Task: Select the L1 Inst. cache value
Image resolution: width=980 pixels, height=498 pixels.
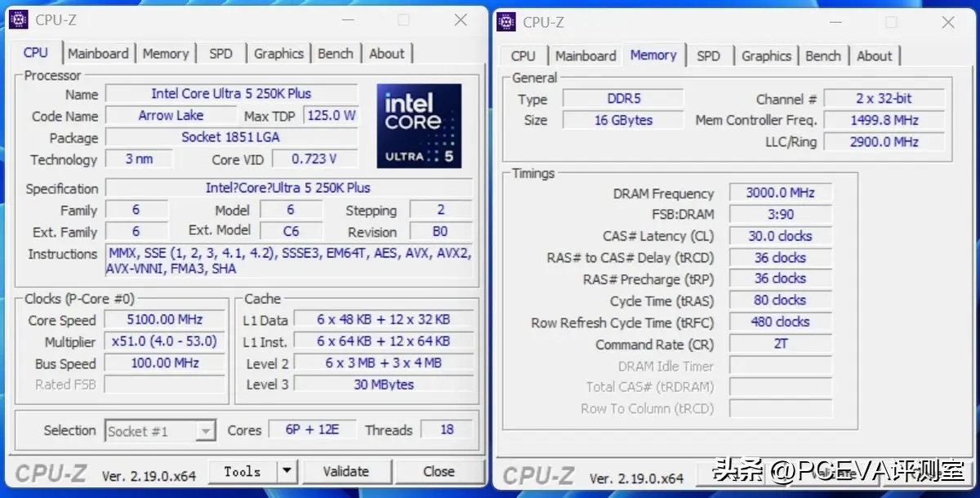Action: (x=384, y=341)
